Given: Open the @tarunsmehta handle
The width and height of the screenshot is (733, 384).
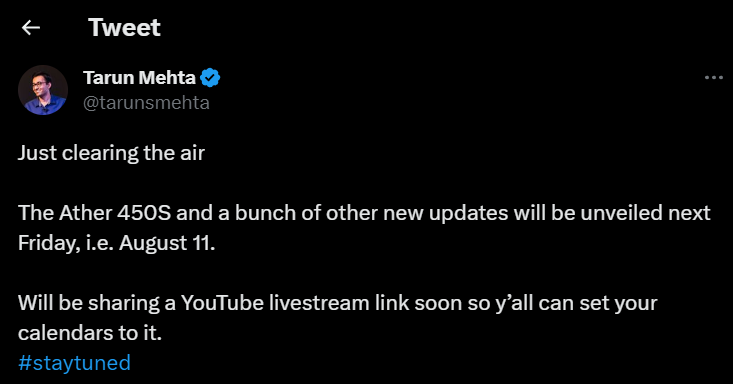Looking at the screenshot, I should (146, 103).
